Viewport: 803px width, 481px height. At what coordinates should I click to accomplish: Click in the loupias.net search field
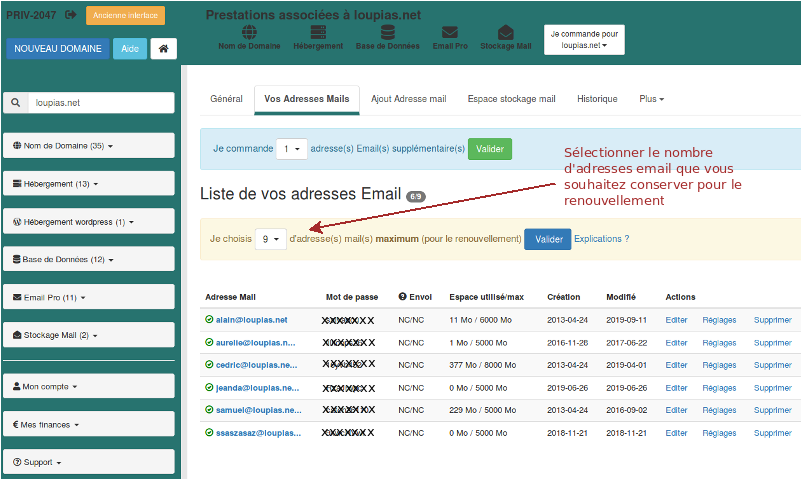tap(101, 102)
